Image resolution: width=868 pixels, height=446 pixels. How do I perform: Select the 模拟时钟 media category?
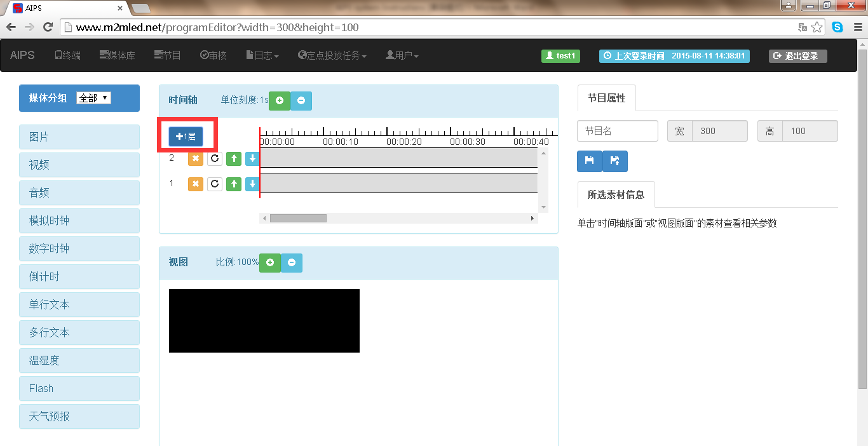79,220
